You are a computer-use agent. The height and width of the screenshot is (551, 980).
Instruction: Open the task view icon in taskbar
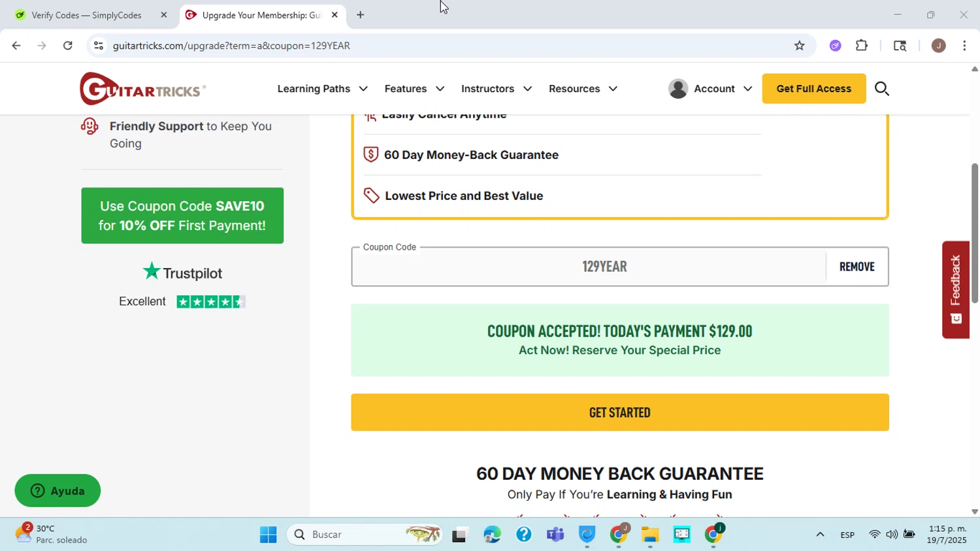[x=460, y=535]
